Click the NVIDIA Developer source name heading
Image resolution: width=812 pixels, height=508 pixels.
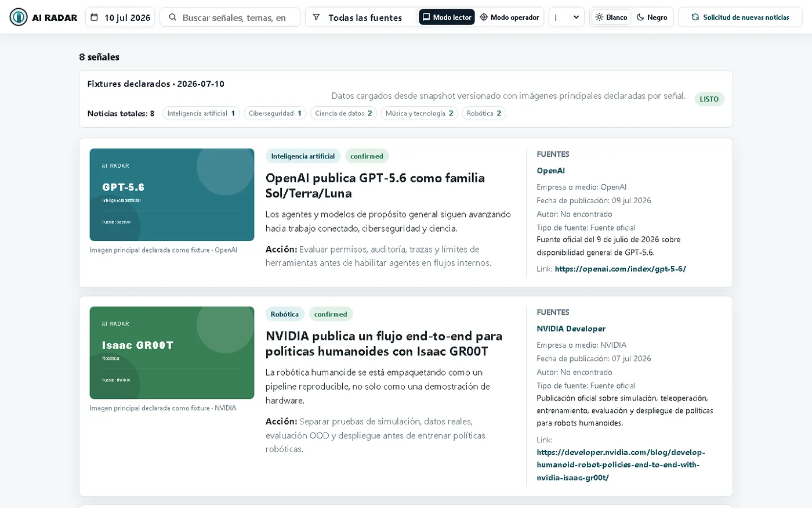pos(571,329)
